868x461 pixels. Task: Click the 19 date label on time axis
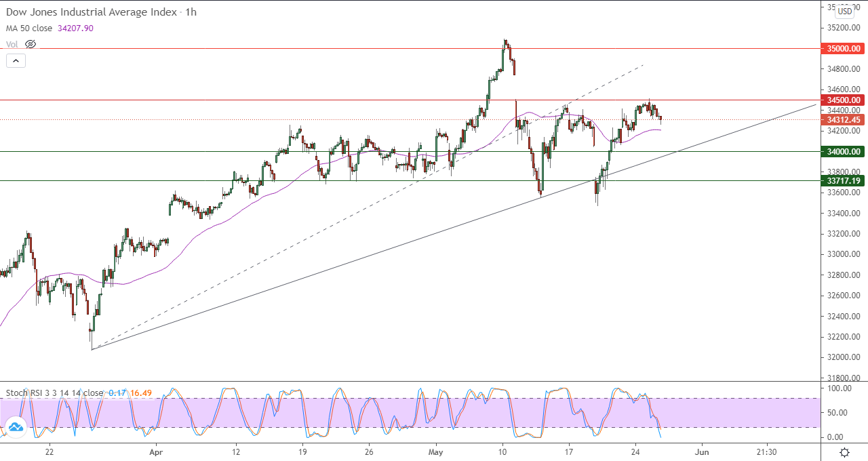(302, 452)
